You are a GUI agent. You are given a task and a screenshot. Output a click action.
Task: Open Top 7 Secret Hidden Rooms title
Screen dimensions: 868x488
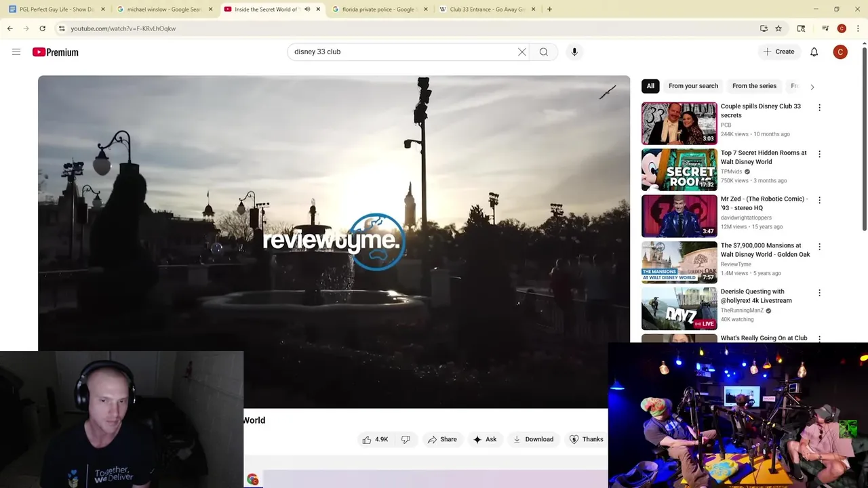tap(764, 157)
